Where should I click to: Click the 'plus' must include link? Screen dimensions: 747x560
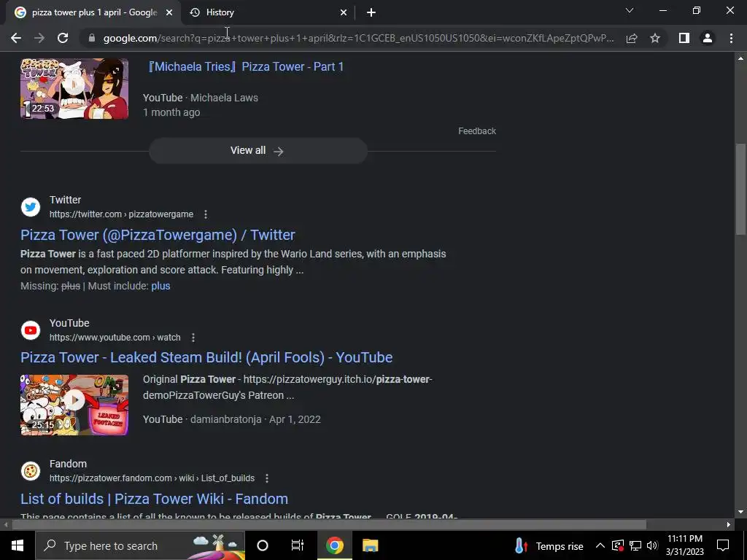coord(160,286)
